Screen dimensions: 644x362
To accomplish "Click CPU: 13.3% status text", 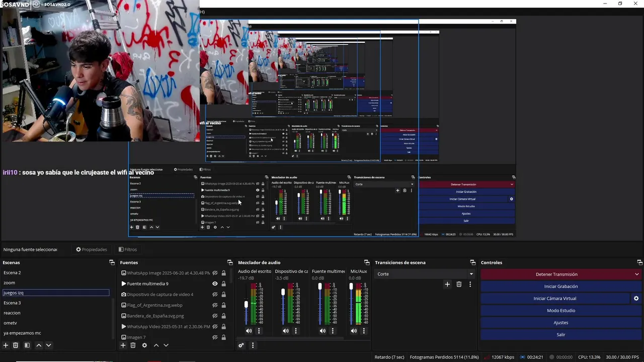I will (589, 357).
